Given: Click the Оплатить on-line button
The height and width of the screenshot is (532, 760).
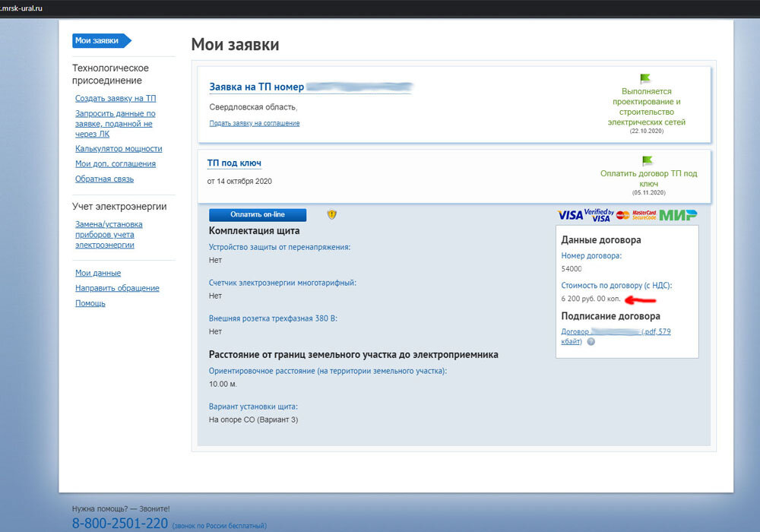Looking at the screenshot, I should [x=258, y=214].
